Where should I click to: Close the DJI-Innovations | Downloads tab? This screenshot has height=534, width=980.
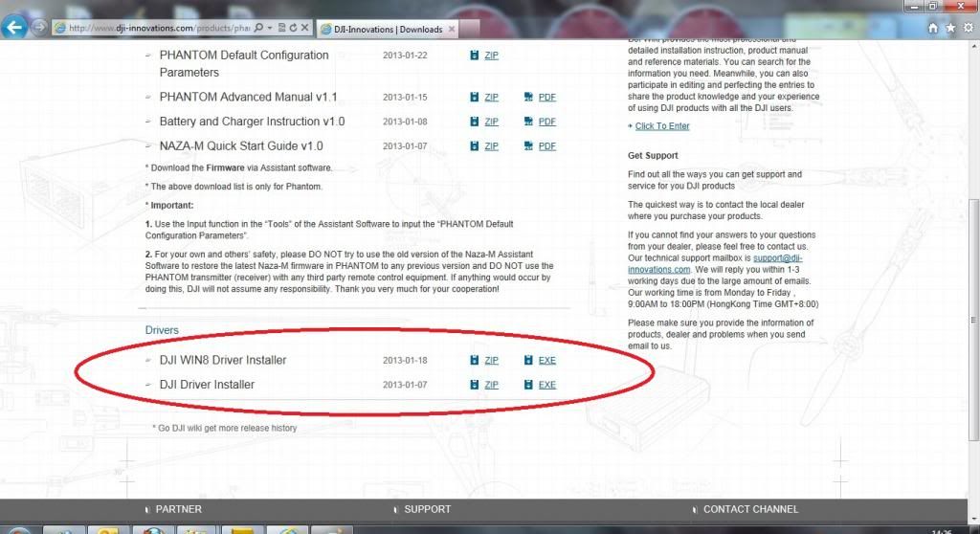[452, 29]
